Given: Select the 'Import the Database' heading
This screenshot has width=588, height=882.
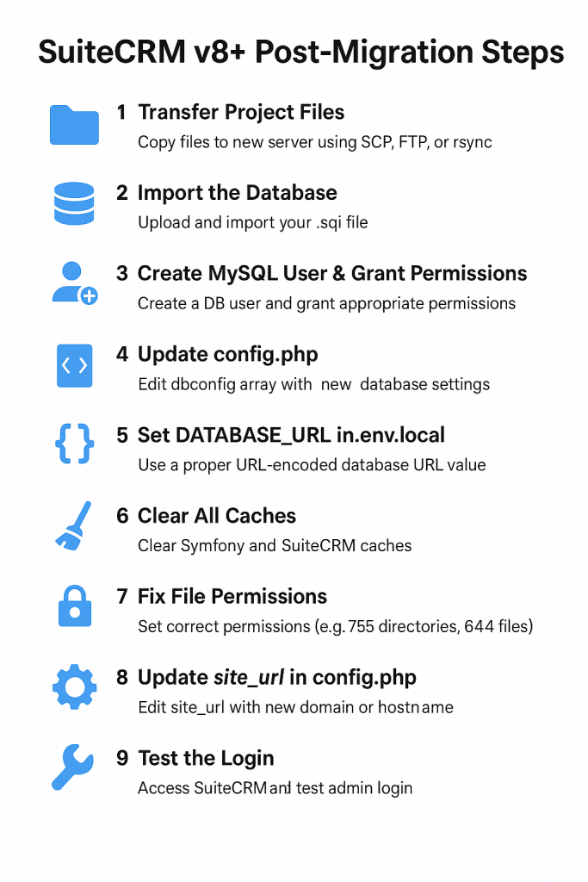Looking at the screenshot, I should [x=238, y=193].
